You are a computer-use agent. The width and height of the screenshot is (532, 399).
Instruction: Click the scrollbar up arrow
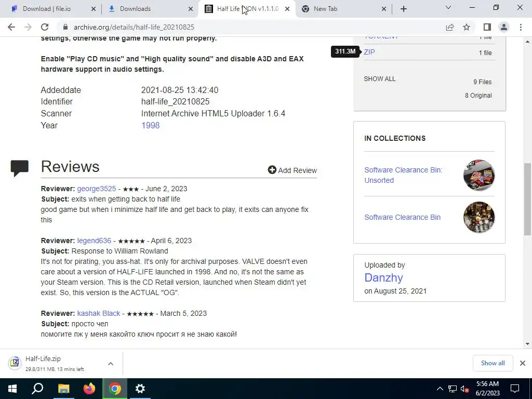(527, 42)
